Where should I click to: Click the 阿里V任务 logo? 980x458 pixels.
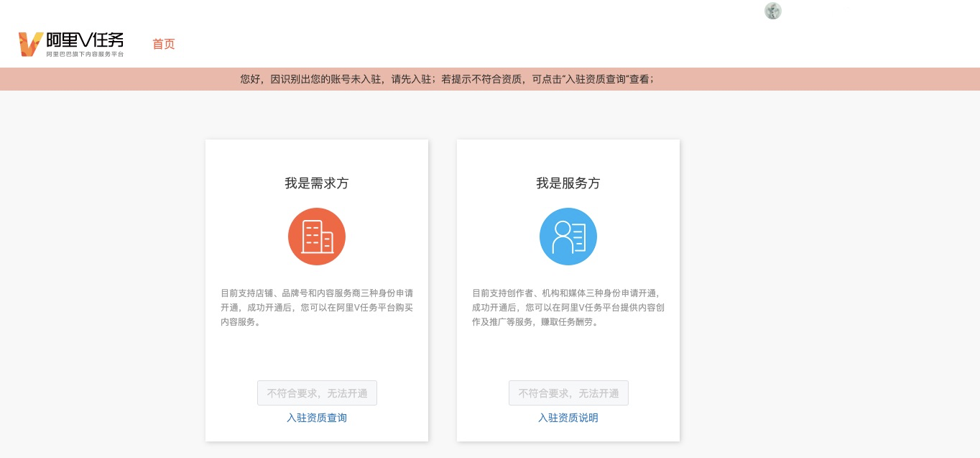pyautogui.click(x=71, y=44)
